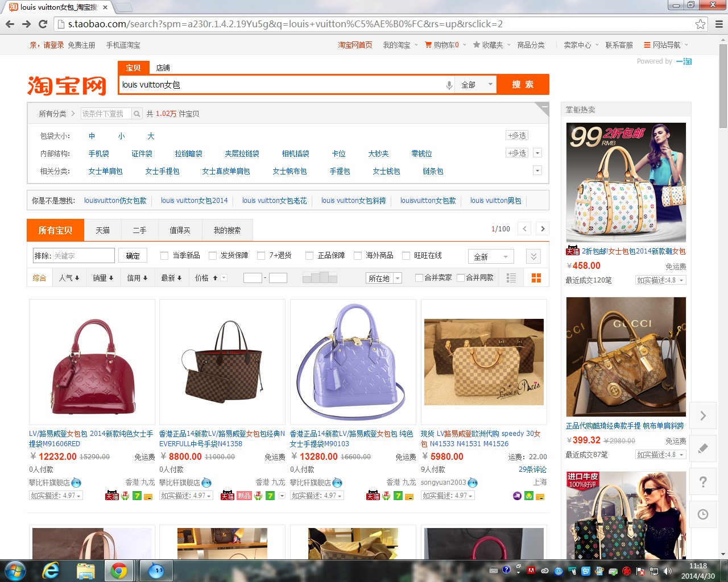Click the magnifier icon in category filter

136,114
